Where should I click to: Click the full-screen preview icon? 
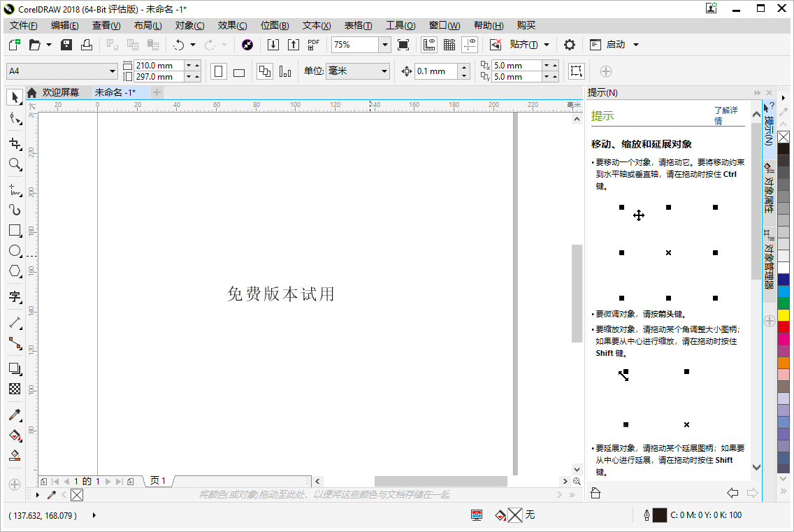click(x=403, y=45)
